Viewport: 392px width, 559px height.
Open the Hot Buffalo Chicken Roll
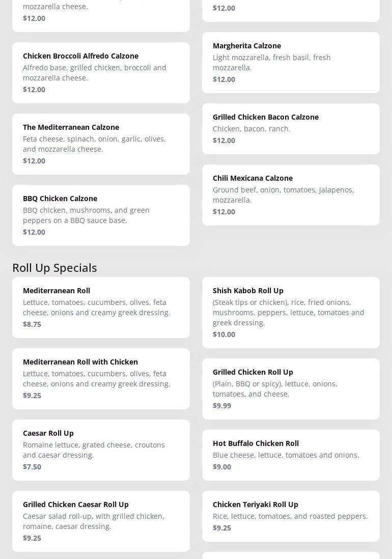(x=291, y=455)
